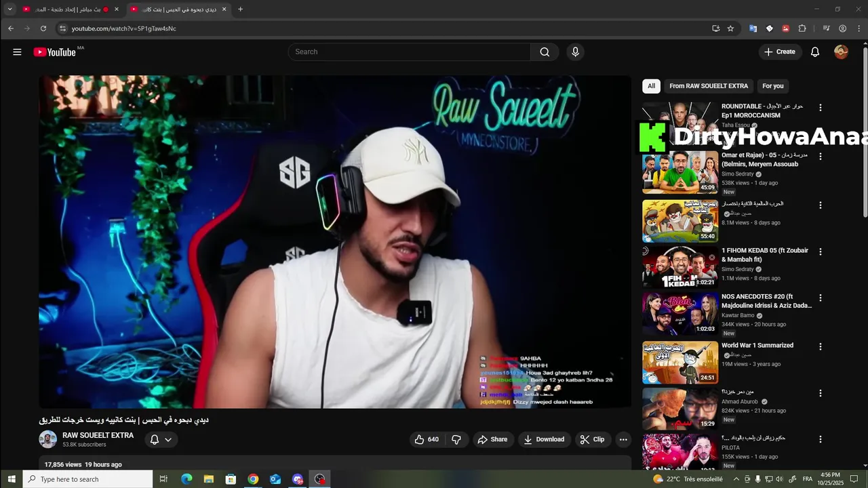Open World War 1 Summarized thumbnail
Screen dimensions: 868x488
click(679, 363)
